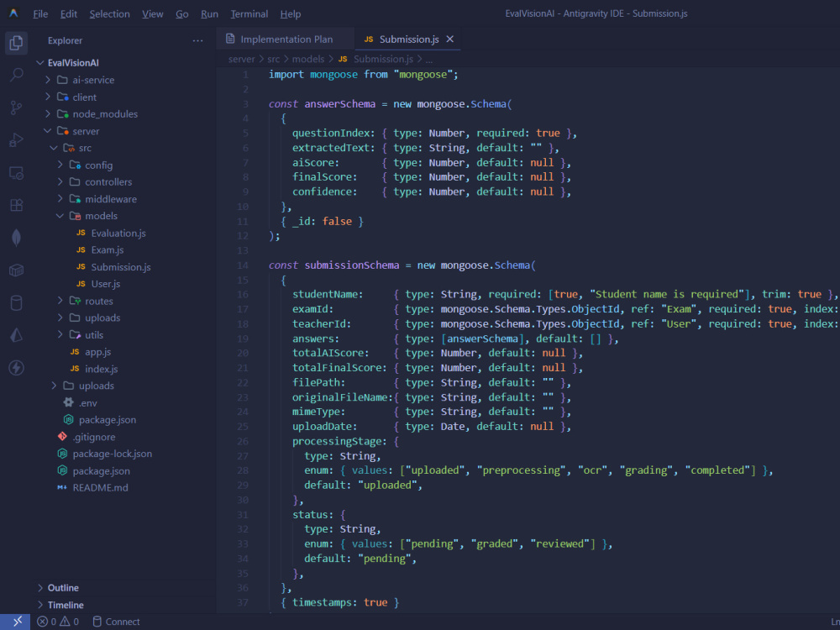This screenshot has width=840, height=630.
Task: Open the MongoDB leaf icon
Action: (x=16, y=238)
